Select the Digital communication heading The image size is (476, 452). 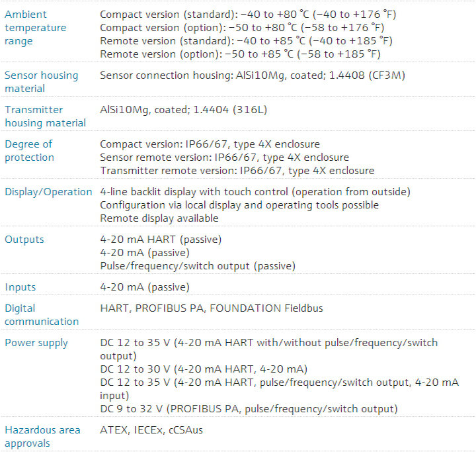pos(42,314)
